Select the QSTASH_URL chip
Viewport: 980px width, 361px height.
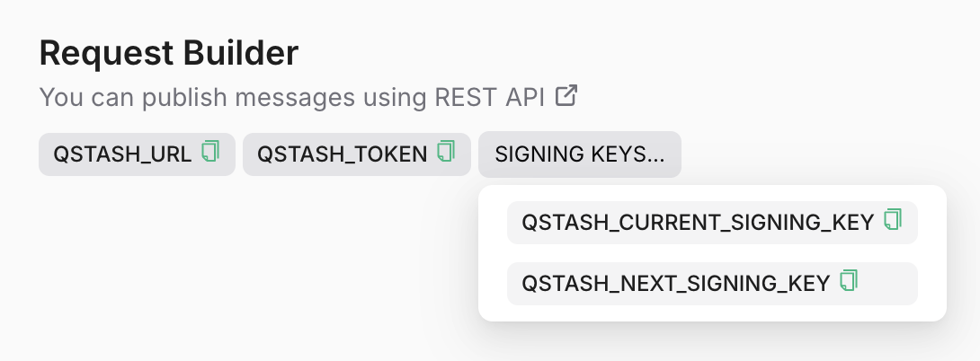[137, 154]
